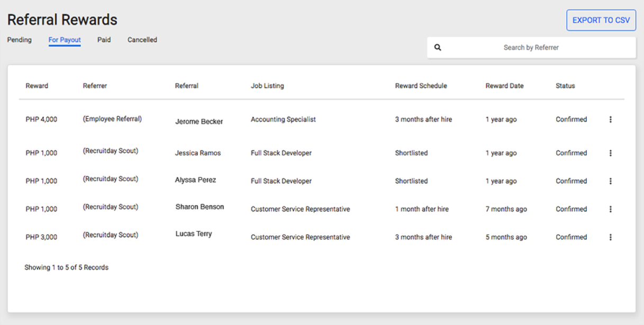Click Customer Service Representative in Lucas Terry's row
The image size is (644, 325).
(x=300, y=237)
